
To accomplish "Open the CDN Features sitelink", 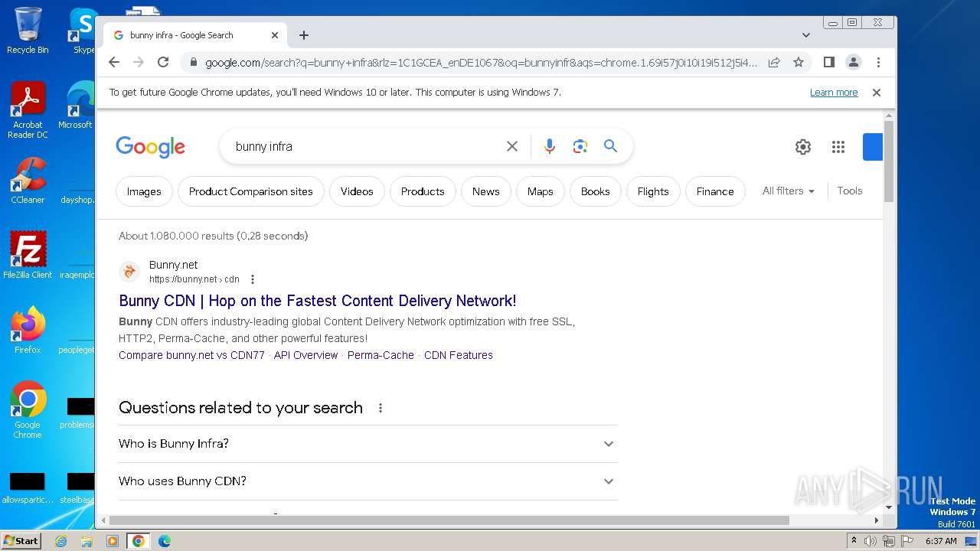I will click(459, 355).
